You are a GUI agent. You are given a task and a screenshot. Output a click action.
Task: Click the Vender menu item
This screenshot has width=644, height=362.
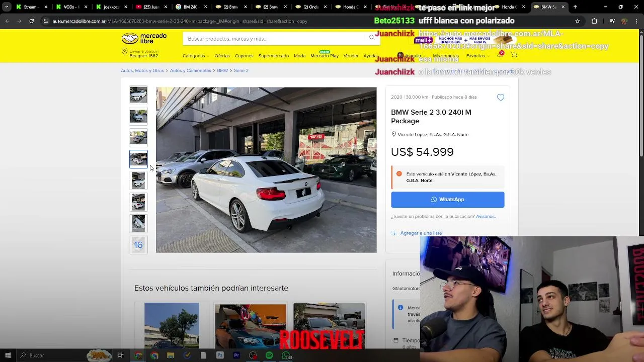[x=351, y=56]
